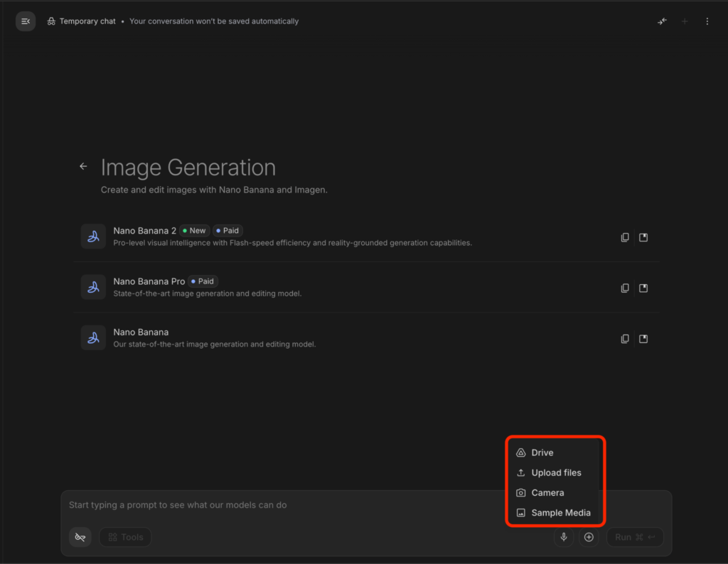Collapse the sidebar menu icon
Screen dimensions: 728x564
click(26, 21)
